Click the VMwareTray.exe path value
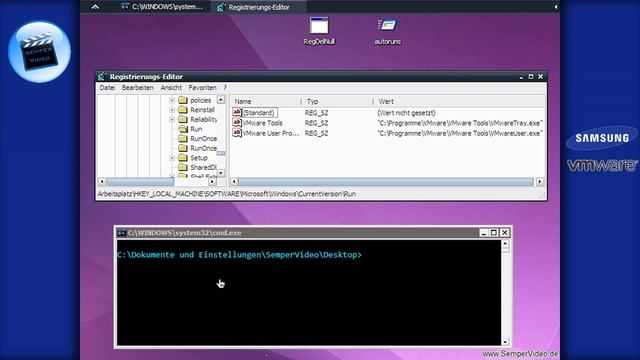 (x=460, y=123)
